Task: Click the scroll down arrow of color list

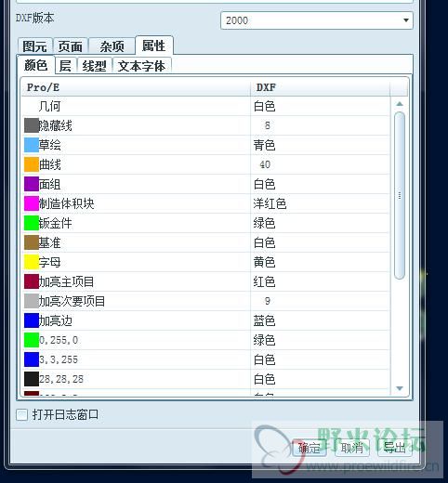Action: 400,388
